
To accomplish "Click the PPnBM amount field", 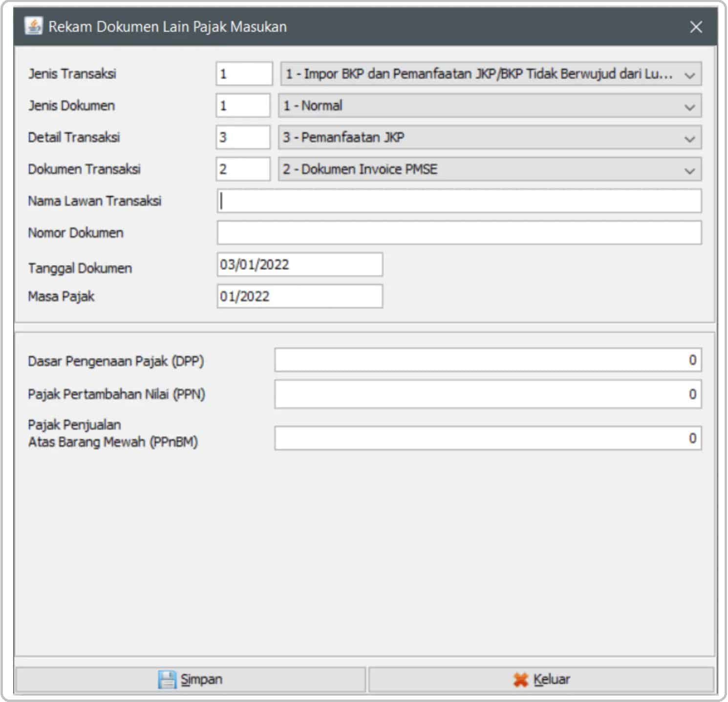I will click(488, 438).
